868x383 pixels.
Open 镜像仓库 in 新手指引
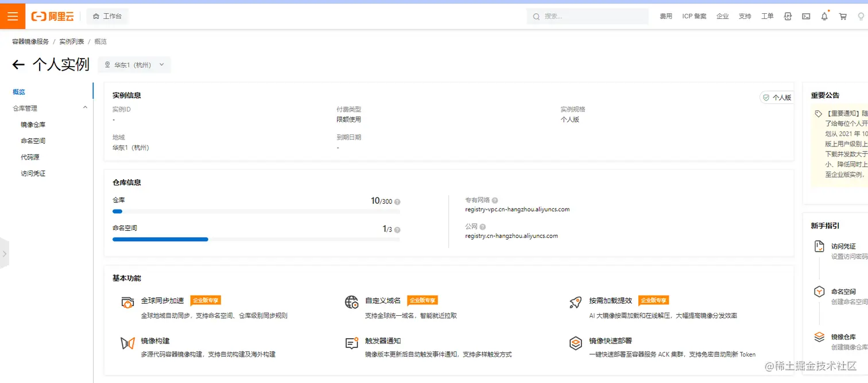(x=843, y=337)
